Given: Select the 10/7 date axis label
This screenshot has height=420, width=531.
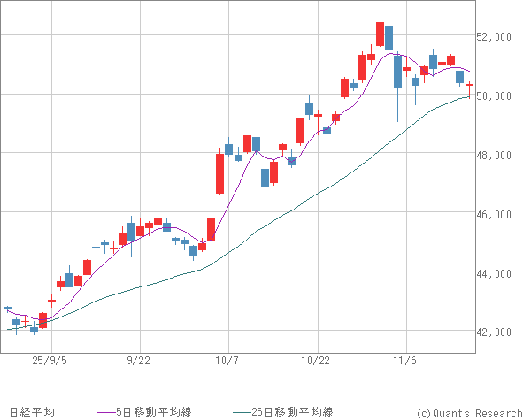Looking at the screenshot, I should tap(227, 361).
